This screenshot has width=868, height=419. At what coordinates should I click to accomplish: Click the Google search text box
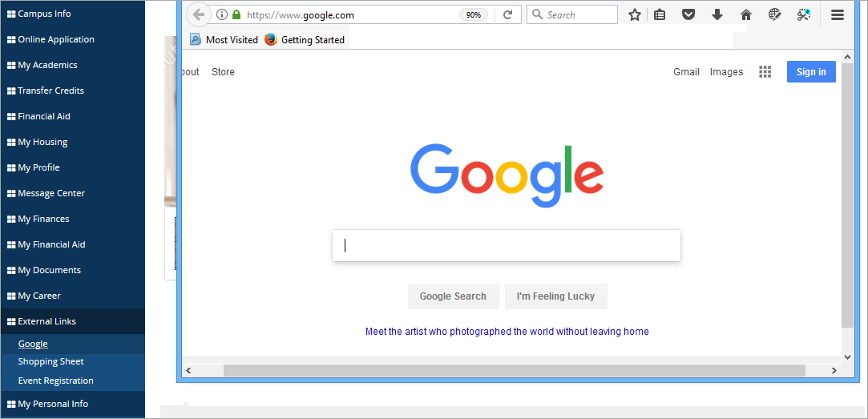click(x=506, y=245)
